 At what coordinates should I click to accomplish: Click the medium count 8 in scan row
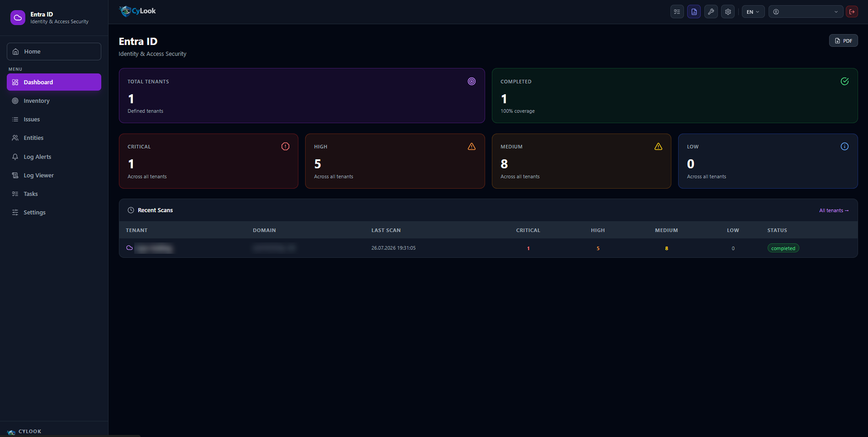(666, 248)
